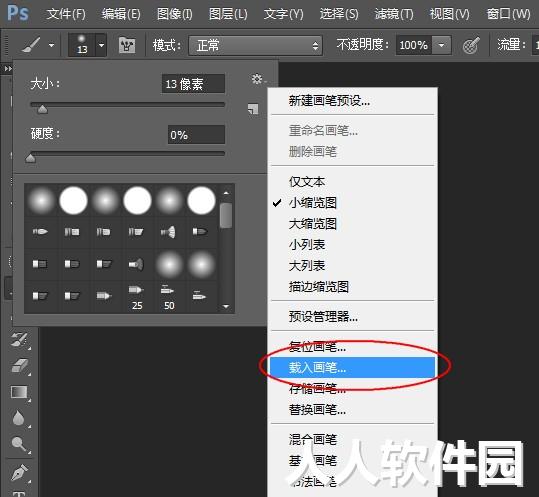Open the 窗口(W) menu
Viewport: 539px width, 497px height.
click(x=508, y=14)
